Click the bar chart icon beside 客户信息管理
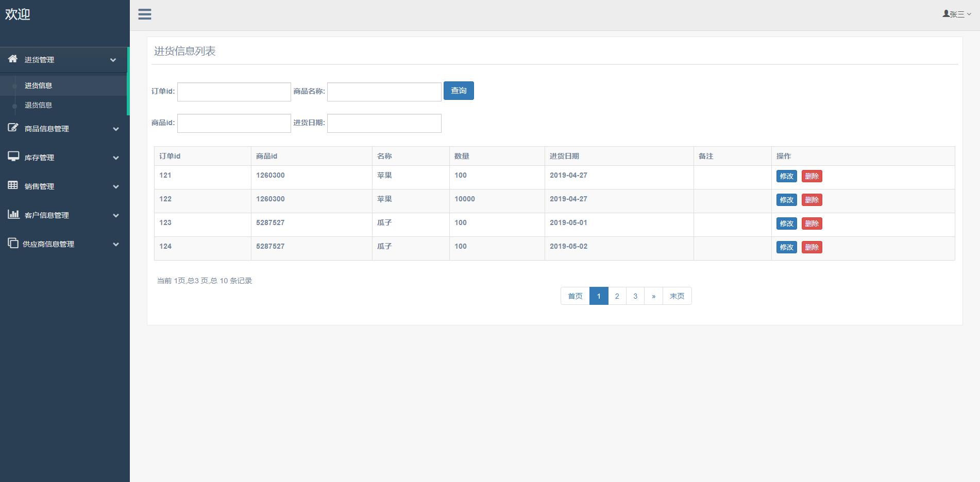Image resolution: width=980 pixels, height=482 pixels. [x=13, y=214]
